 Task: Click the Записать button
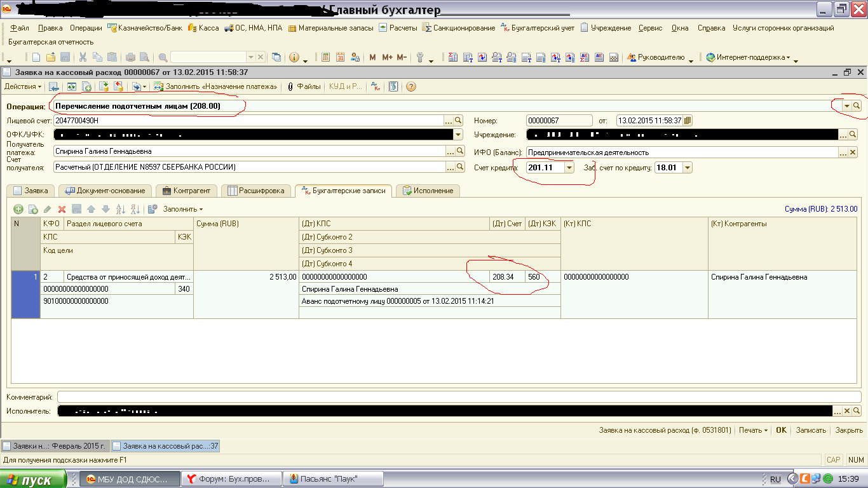pyautogui.click(x=810, y=430)
